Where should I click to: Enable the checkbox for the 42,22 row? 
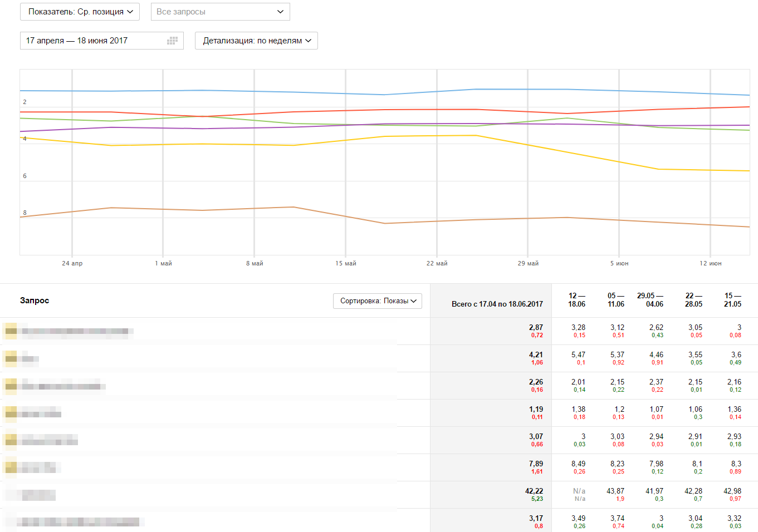11,495
